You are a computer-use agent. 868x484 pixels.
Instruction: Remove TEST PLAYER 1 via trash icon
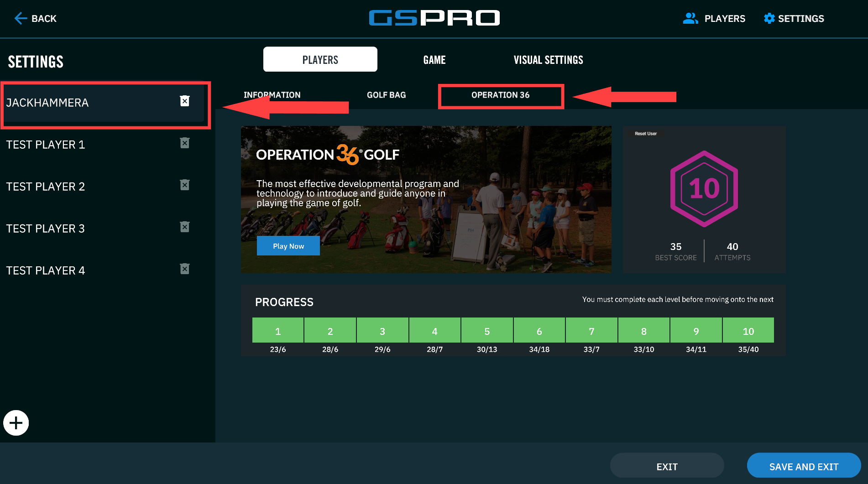pyautogui.click(x=184, y=143)
